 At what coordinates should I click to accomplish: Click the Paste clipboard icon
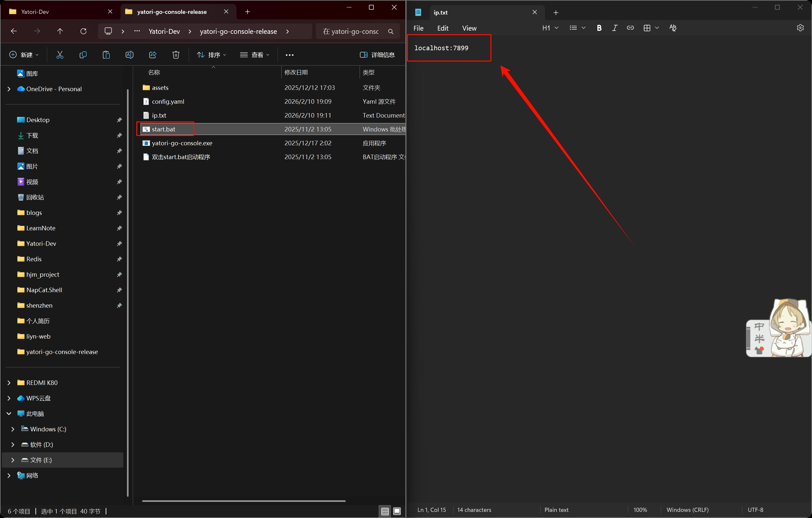106,55
